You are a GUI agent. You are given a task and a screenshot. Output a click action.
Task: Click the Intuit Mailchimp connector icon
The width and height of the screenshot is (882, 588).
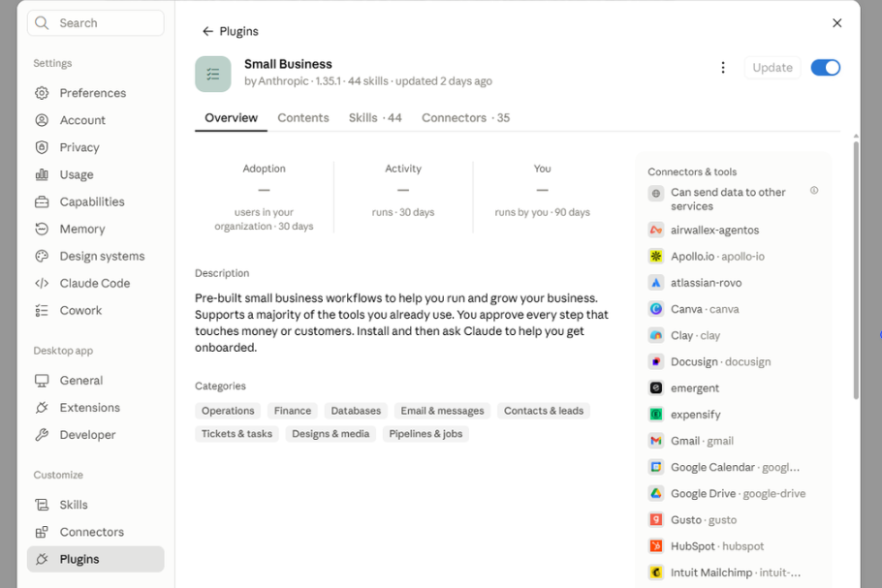coord(656,573)
